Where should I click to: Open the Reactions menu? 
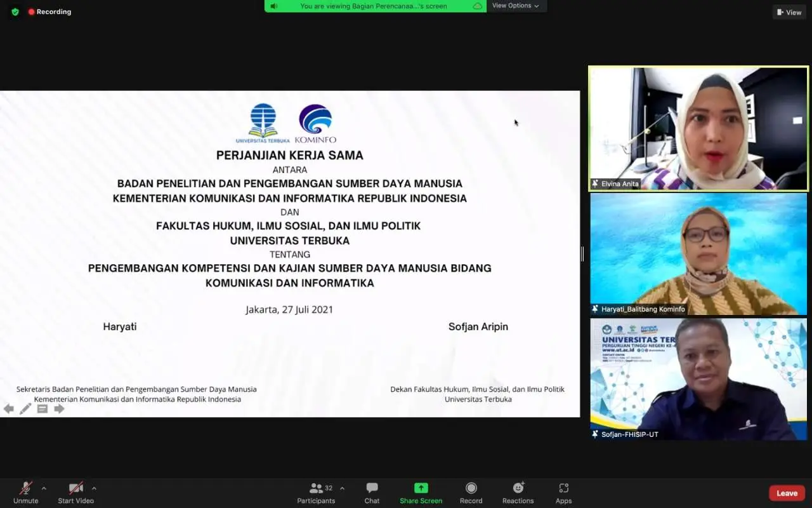(x=518, y=492)
